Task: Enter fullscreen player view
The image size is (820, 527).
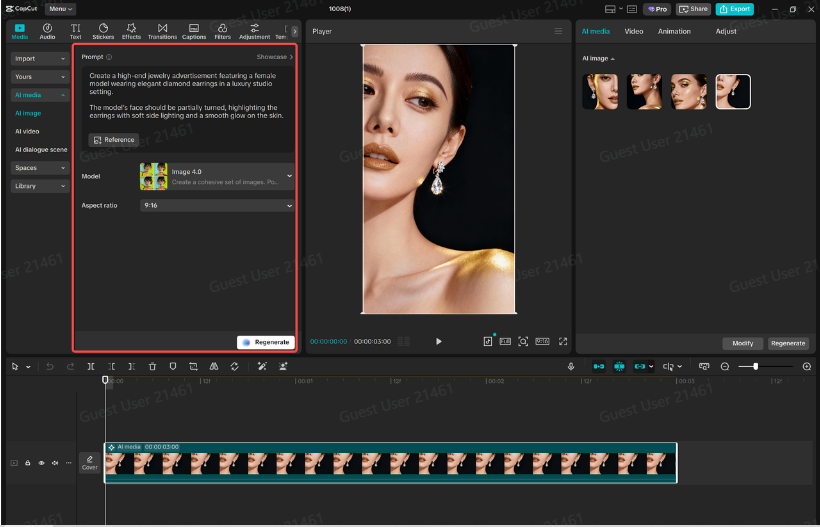Action: point(563,341)
